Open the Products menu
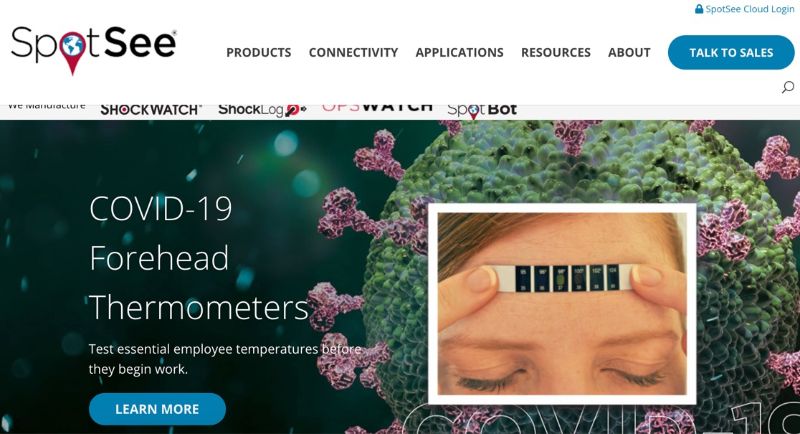 coord(259,53)
